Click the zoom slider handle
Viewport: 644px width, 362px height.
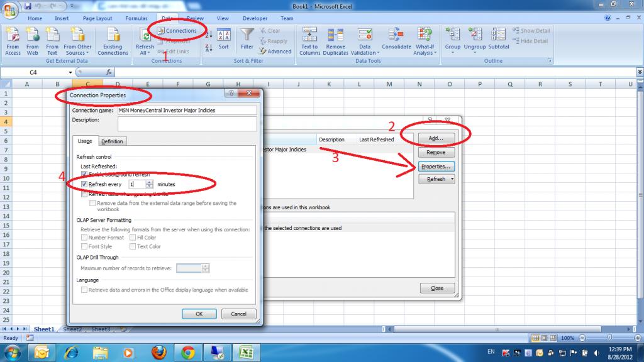coord(609,337)
